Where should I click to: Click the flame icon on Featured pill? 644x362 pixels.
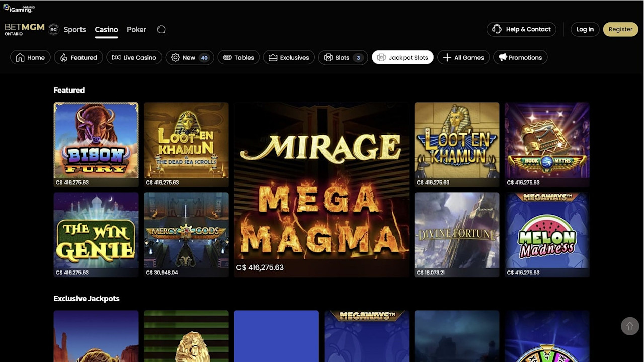pyautogui.click(x=64, y=58)
